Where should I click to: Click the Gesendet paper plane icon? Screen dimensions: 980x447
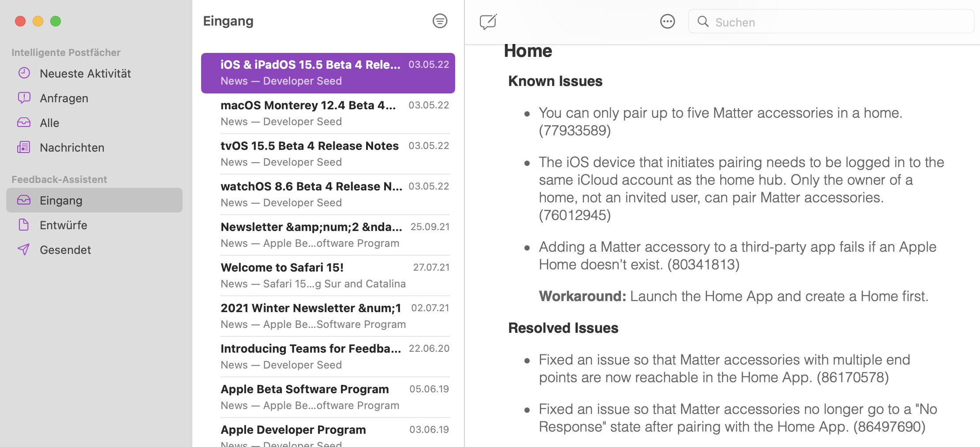point(24,250)
